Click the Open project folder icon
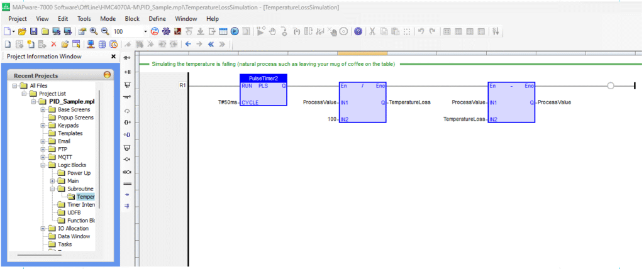This screenshot has width=644, height=269. (22, 31)
